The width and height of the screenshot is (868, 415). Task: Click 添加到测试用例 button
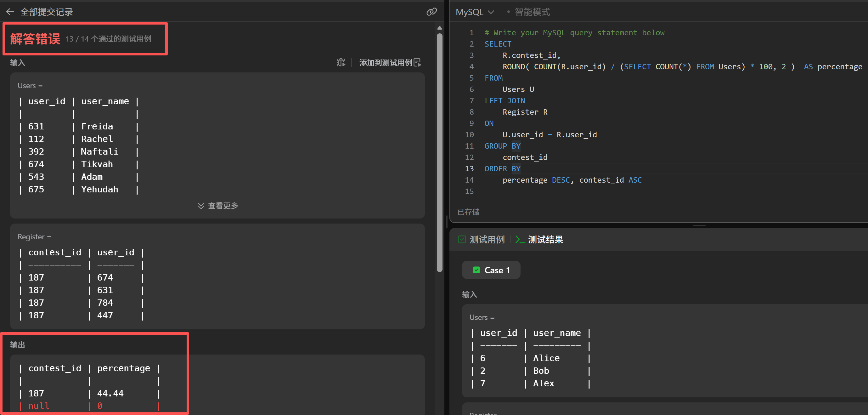point(386,63)
